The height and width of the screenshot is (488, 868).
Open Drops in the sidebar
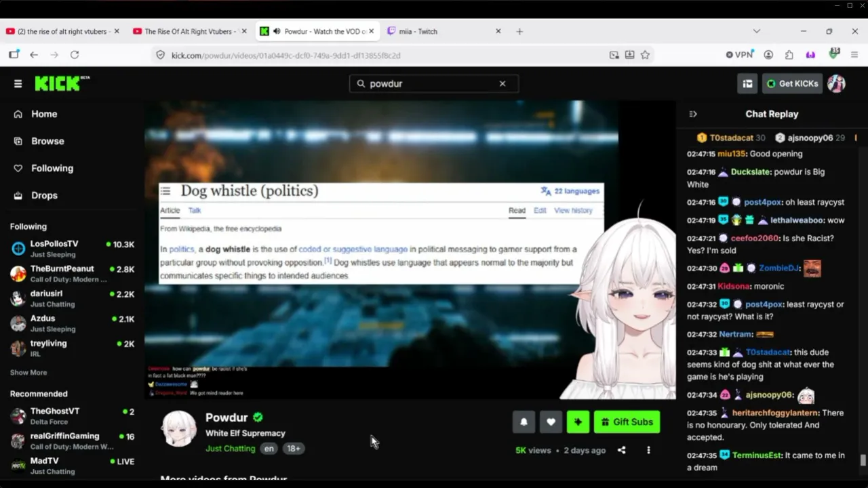(x=44, y=195)
